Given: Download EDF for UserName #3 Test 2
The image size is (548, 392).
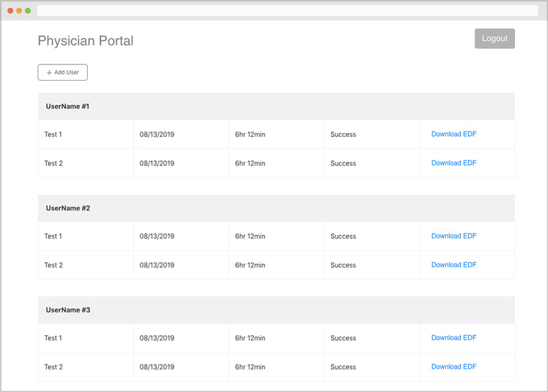Looking at the screenshot, I should [453, 367].
